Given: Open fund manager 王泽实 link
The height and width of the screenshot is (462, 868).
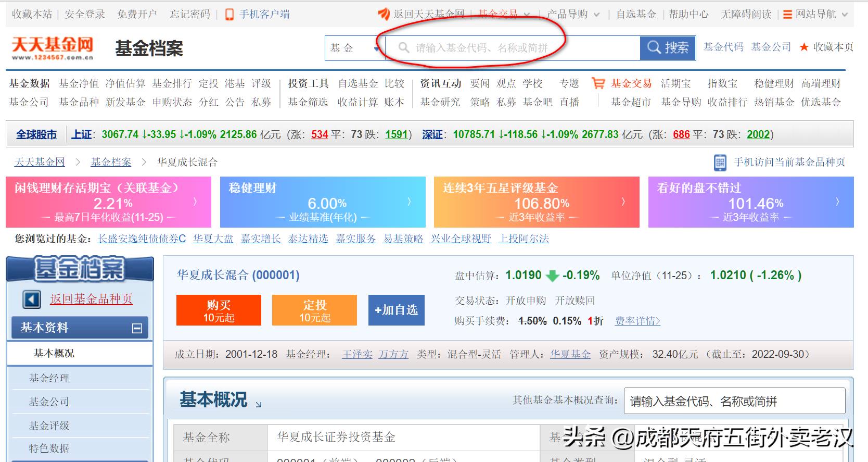Looking at the screenshot, I should click(x=357, y=354).
